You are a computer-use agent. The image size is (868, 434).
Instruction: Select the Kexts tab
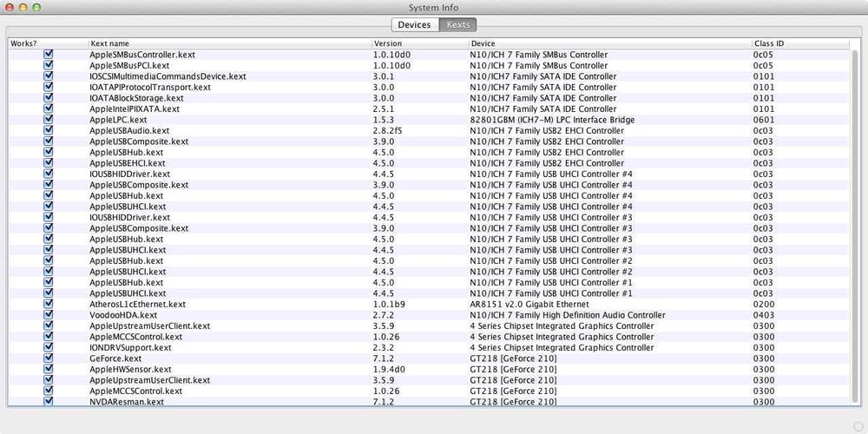(457, 24)
